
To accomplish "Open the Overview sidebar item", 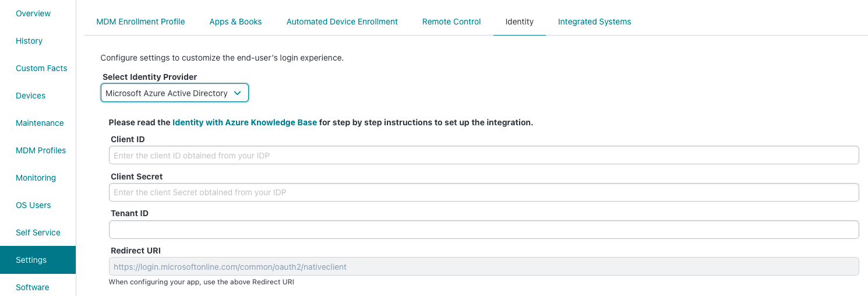I will coord(33,13).
